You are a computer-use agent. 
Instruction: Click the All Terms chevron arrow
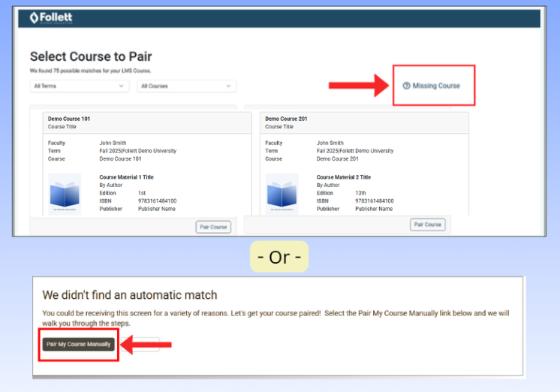(x=121, y=86)
